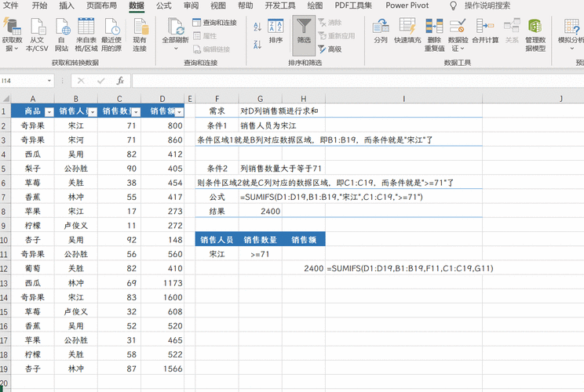Click the 自网站 (From Web) icon

(x=62, y=26)
